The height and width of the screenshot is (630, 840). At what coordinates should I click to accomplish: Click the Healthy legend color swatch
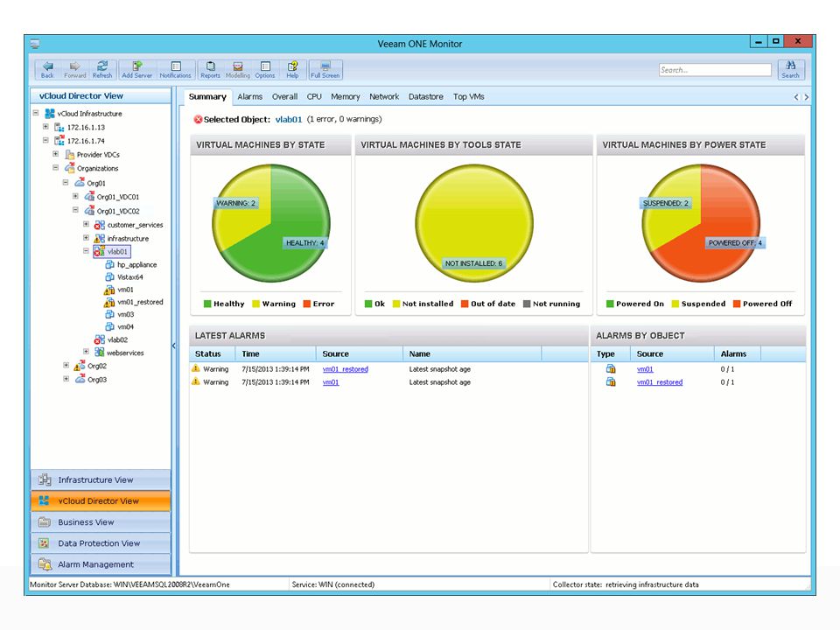pos(207,304)
